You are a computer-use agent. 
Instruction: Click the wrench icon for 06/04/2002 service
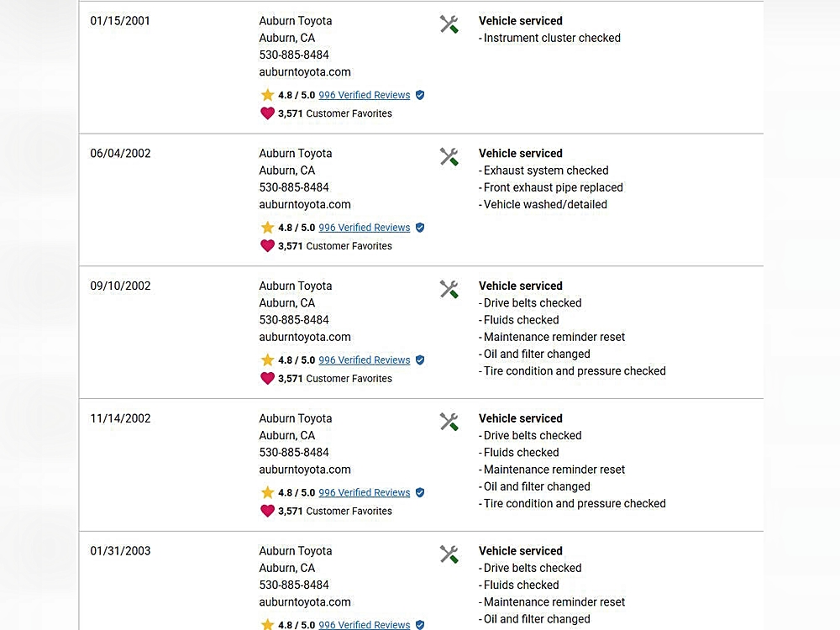(449, 157)
